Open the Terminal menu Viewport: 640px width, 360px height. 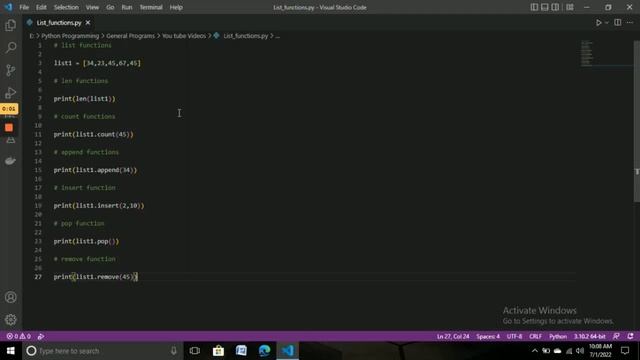pyautogui.click(x=151, y=7)
